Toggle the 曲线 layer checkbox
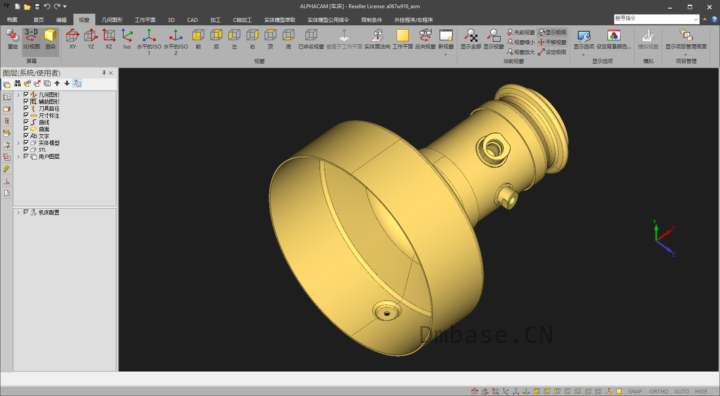 (26, 122)
